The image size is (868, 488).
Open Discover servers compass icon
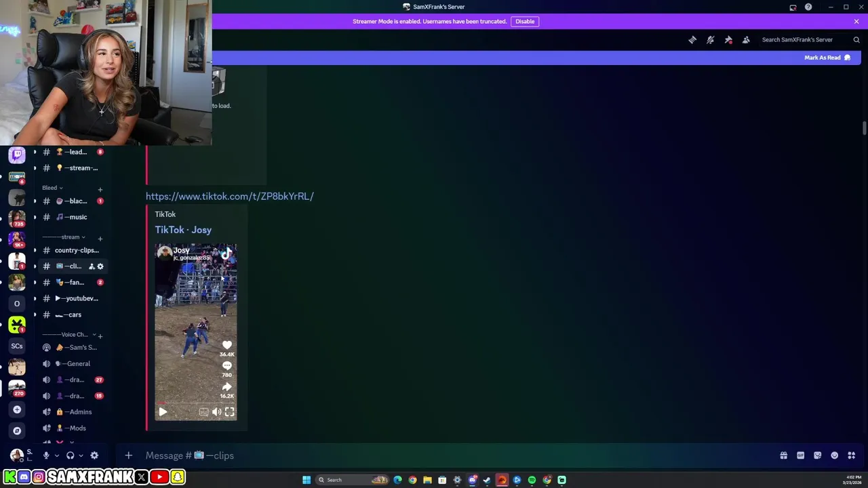click(x=17, y=430)
